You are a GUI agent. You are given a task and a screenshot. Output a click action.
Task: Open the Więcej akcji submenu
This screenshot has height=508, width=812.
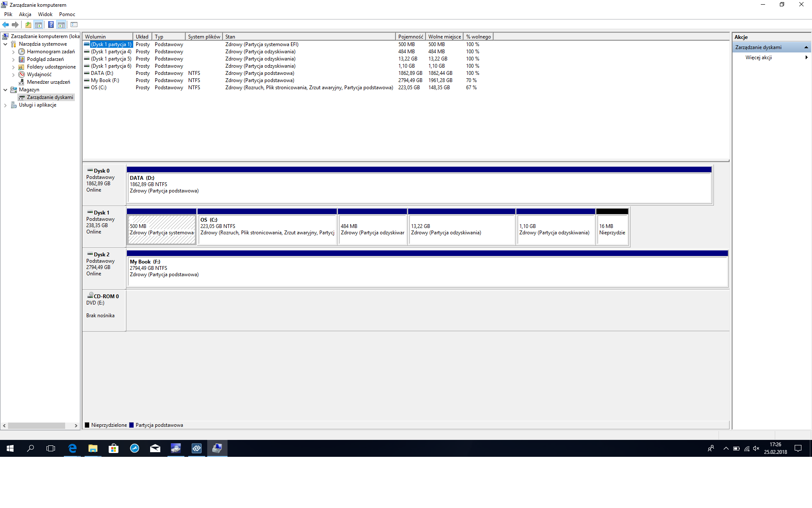(771, 58)
